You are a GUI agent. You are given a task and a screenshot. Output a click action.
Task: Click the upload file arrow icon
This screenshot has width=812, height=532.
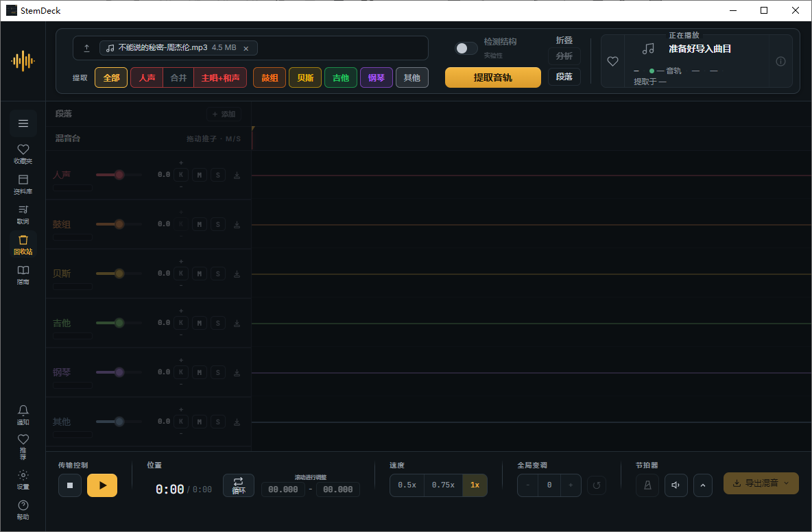(86, 48)
